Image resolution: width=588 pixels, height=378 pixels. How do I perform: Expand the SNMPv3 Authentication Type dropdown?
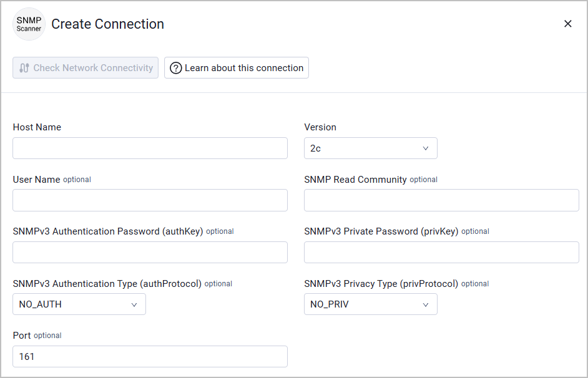point(79,304)
